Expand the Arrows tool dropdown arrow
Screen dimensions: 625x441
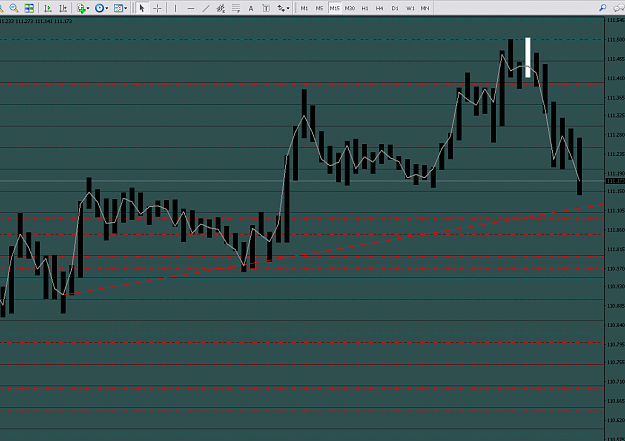(x=288, y=8)
